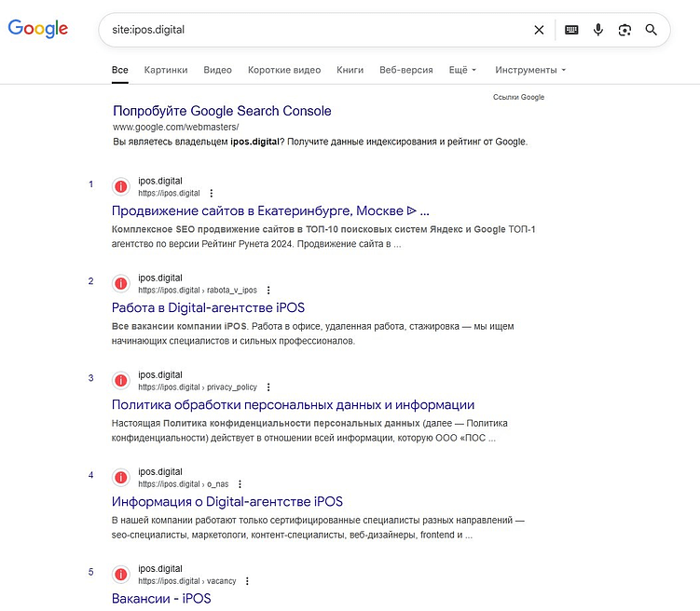Viewport: 700px width, 611px height.
Task: Click the Google logo
Action: (38, 29)
